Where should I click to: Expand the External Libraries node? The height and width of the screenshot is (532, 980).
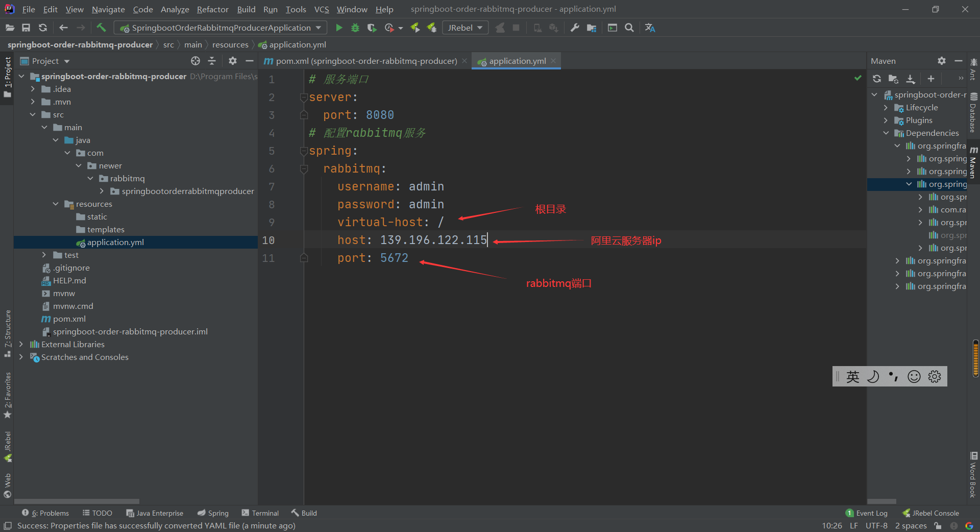[x=21, y=344]
